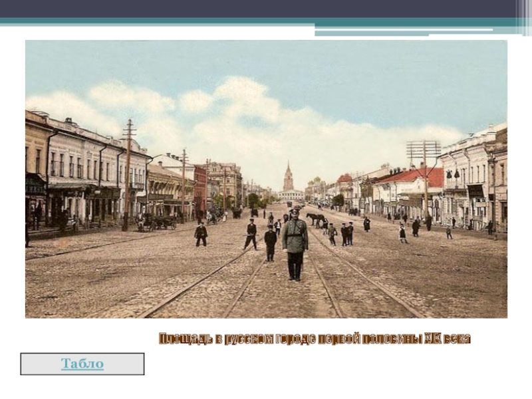Viewport: 532px width, 399px height.
Task: Select the caption text below the photograph
Action: pos(315,338)
